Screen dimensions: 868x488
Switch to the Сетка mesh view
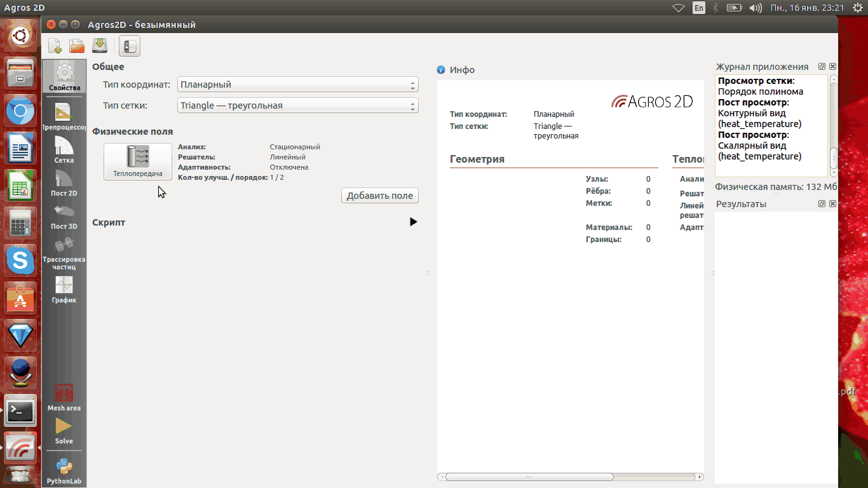point(64,150)
